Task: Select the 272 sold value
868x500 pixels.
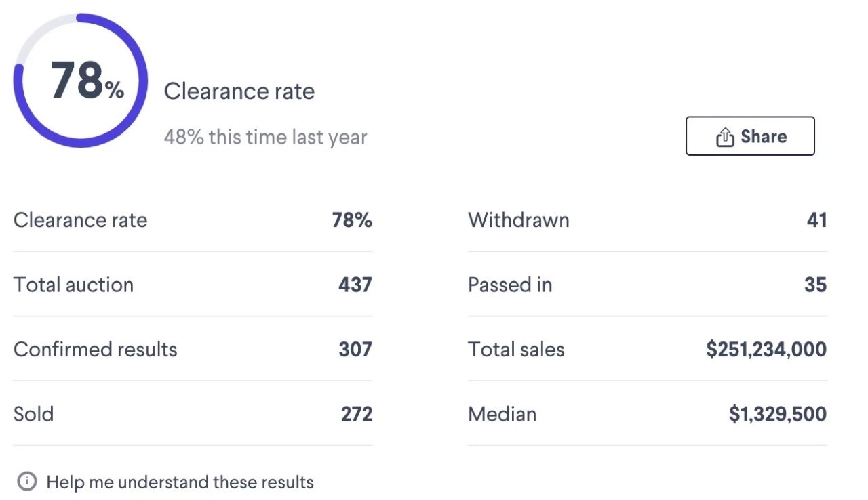Action: point(357,414)
